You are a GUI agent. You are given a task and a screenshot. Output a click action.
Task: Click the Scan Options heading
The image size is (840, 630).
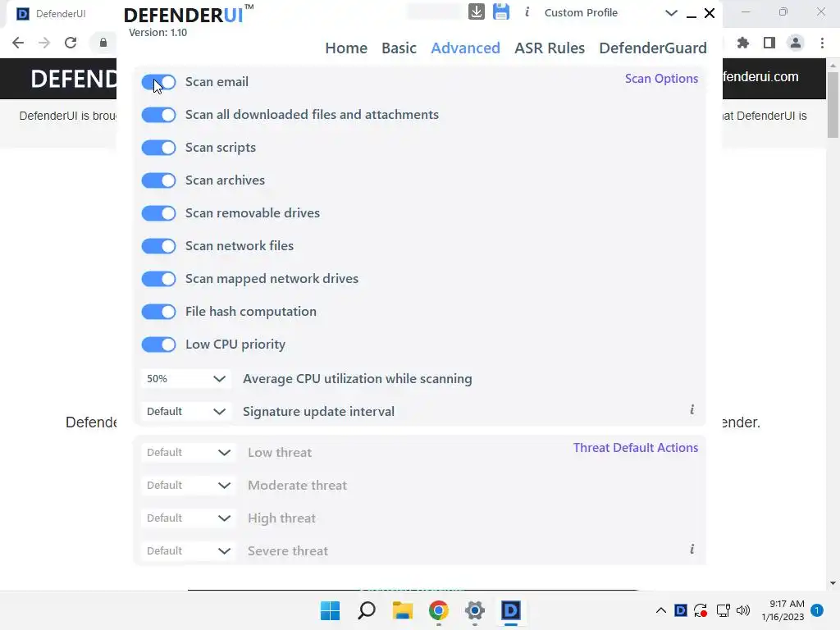pos(662,79)
